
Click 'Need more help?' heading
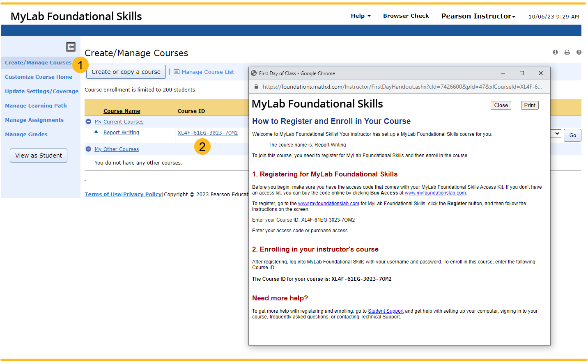280,298
